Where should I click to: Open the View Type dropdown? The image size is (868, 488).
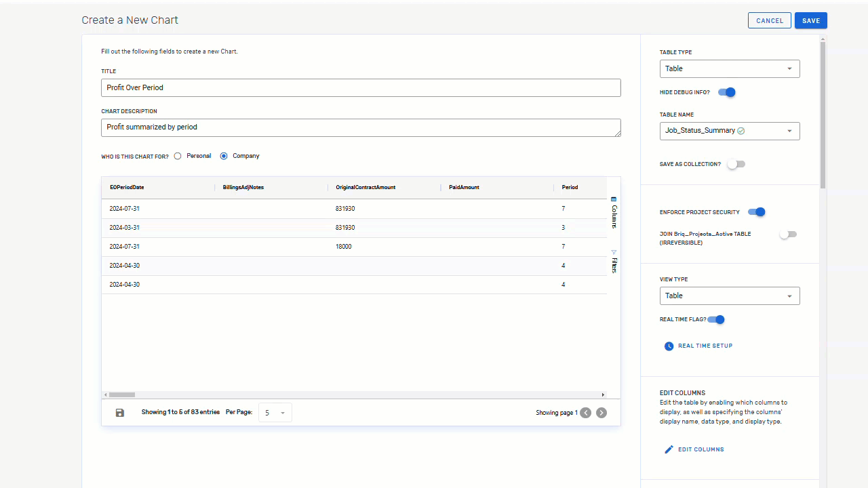click(x=730, y=296)
